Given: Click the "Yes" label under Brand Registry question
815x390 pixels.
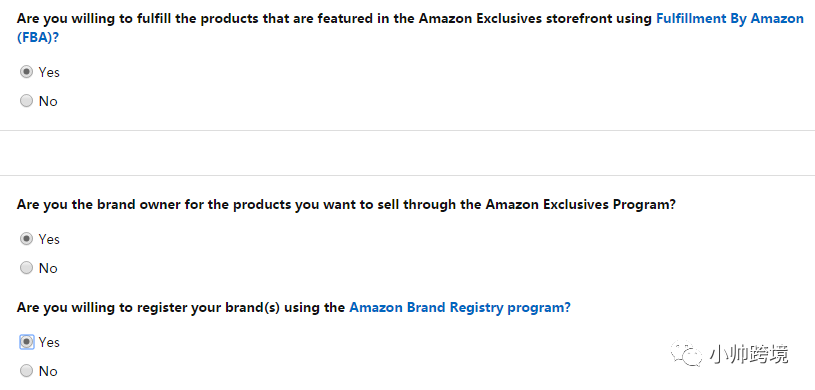Looking at the screenshot, I should 49,342.
